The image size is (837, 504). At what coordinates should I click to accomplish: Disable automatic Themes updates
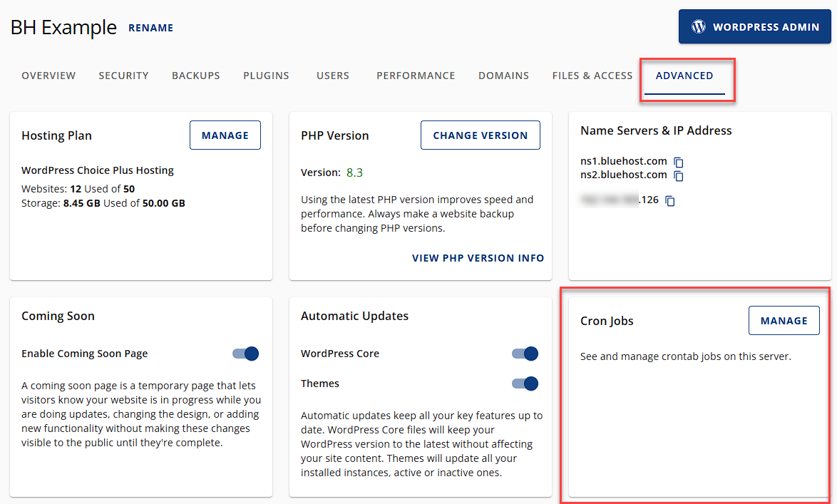pyautogui.click(x=525, y=383)
